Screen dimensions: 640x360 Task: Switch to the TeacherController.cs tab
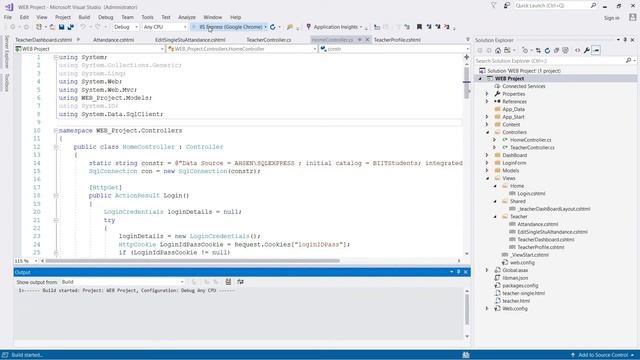(x=269, y=40)
